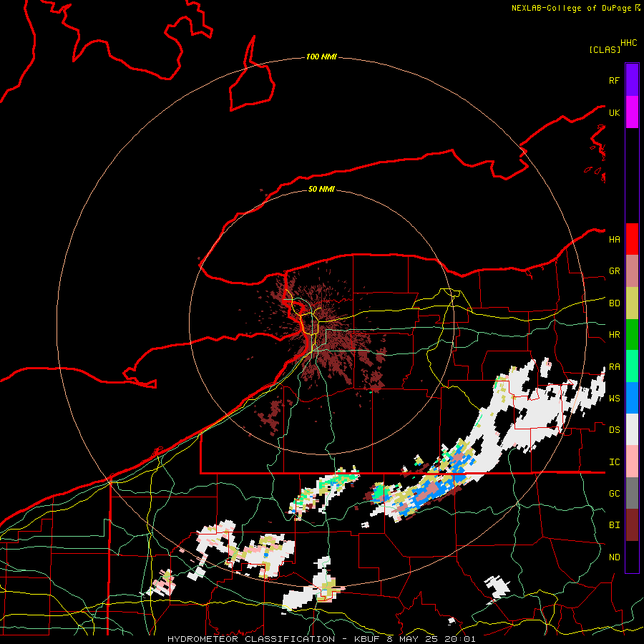The height and width of the screenshot is (644, 644).
Task: Click the IC legend label
Action: tap(614, 462)
